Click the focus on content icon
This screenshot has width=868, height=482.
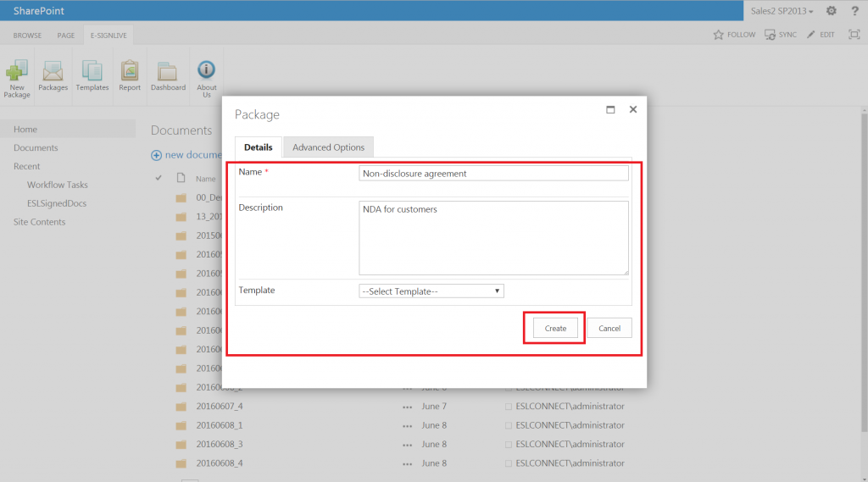coord(854,35)
